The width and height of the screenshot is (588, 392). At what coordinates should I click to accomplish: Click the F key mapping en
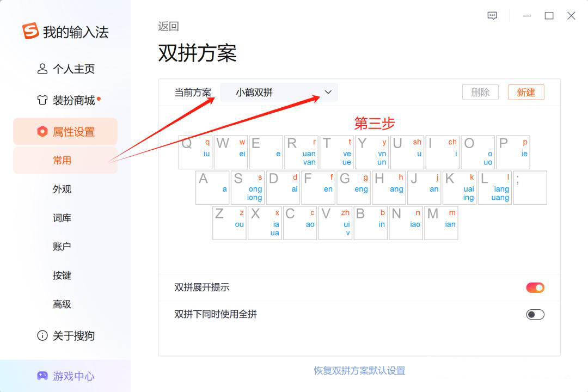(x=318, y=187)
